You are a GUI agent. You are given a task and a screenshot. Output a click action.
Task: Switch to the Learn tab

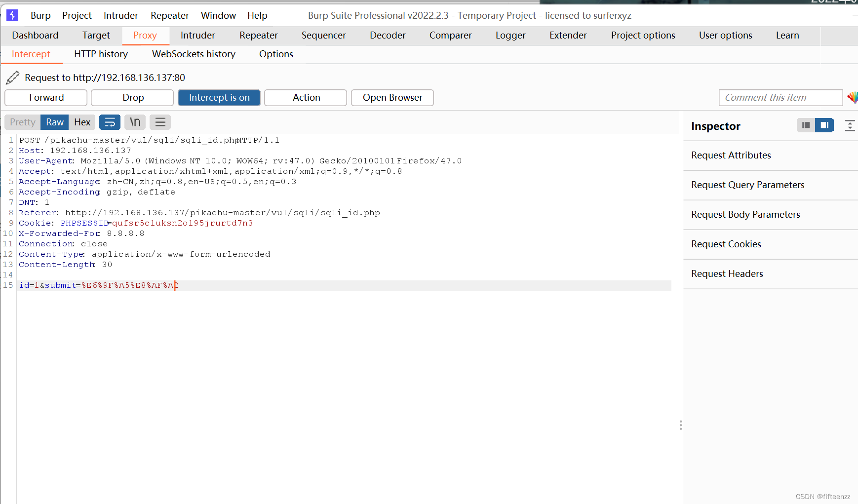(787, 36)
